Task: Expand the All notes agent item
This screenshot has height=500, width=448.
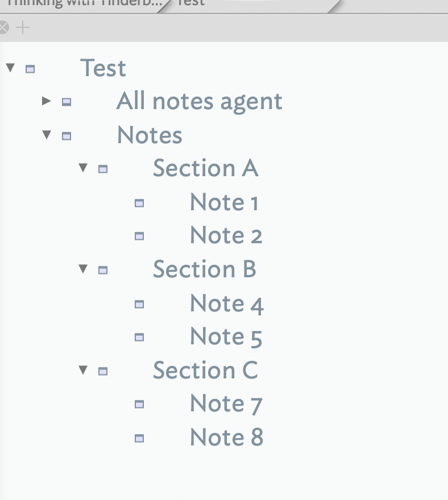Action: click(47, 101)
